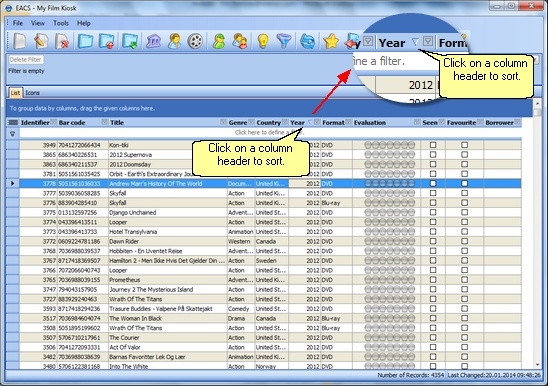
Task: Sort by the Year column header
Action: (297, 122)
